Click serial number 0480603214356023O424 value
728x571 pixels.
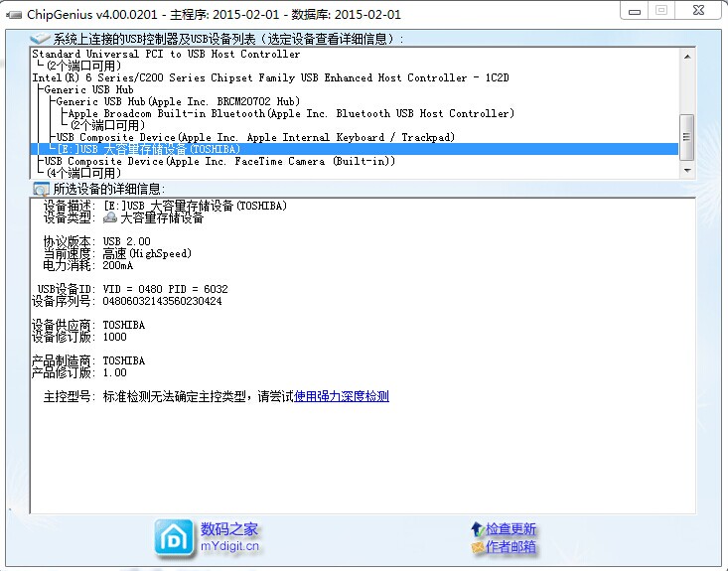[162, 301]
